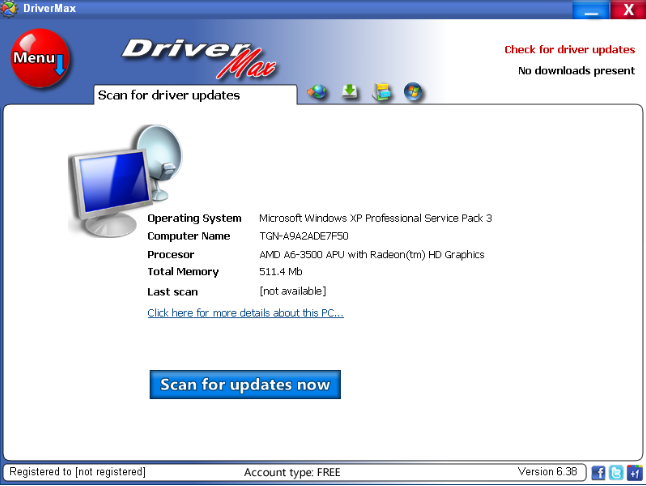Click Check for driver updates link

pyautogui.click(x=570, y=49)
